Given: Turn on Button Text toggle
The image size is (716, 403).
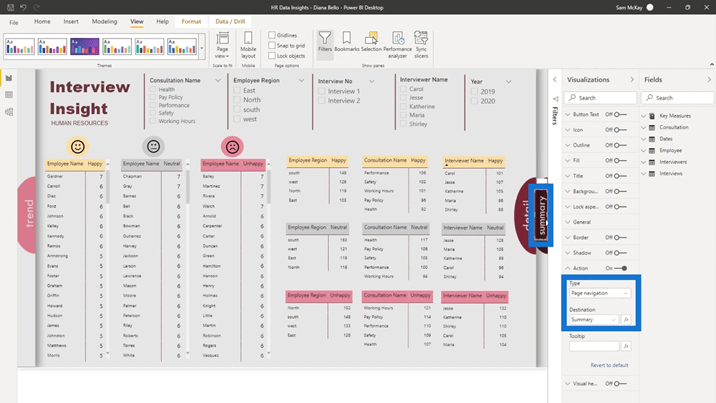Looking at the screenshot, I should pyautogui.click(x=620, y=115).
